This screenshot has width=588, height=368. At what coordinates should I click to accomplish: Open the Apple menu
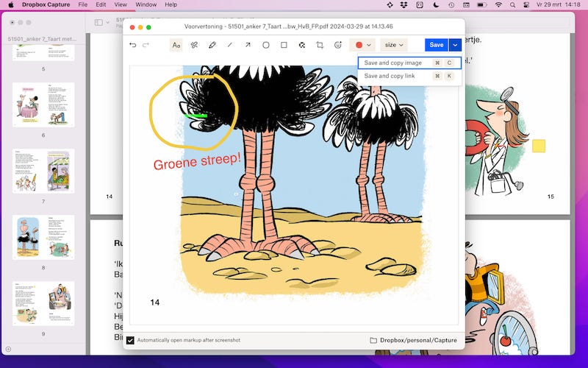[11, 5]
